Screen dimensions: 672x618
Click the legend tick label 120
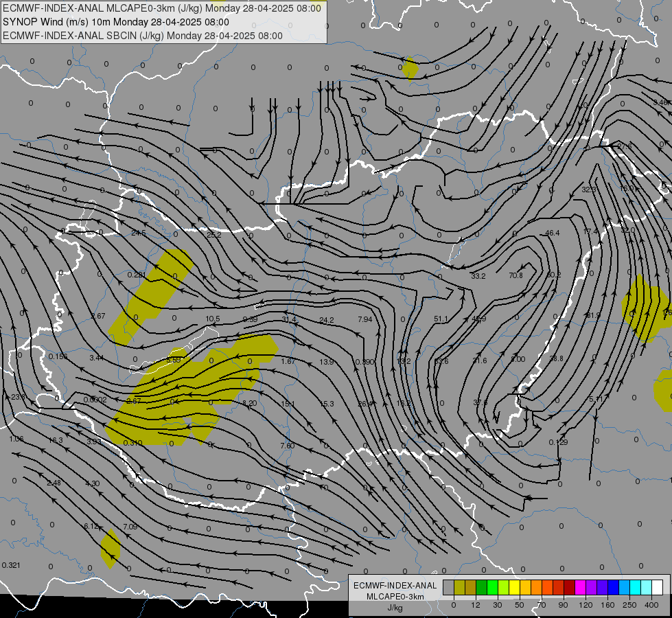point(586,605)
